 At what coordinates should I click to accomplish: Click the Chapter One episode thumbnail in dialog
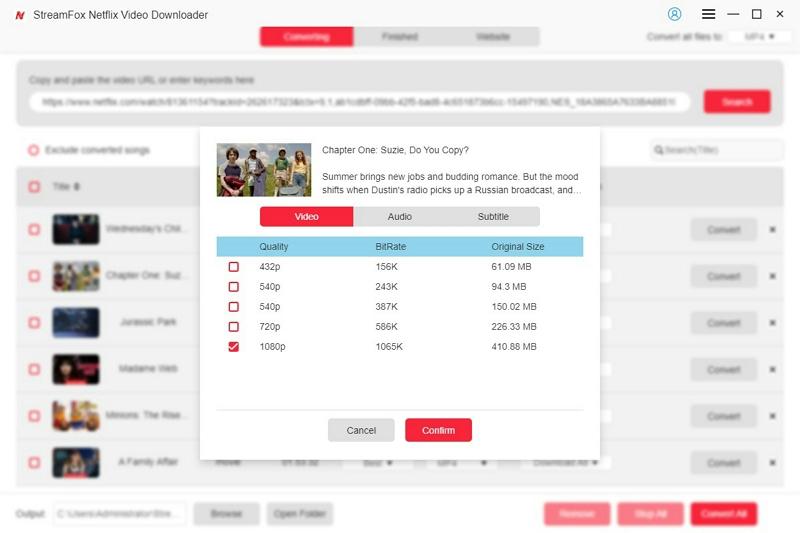(264, 170)
